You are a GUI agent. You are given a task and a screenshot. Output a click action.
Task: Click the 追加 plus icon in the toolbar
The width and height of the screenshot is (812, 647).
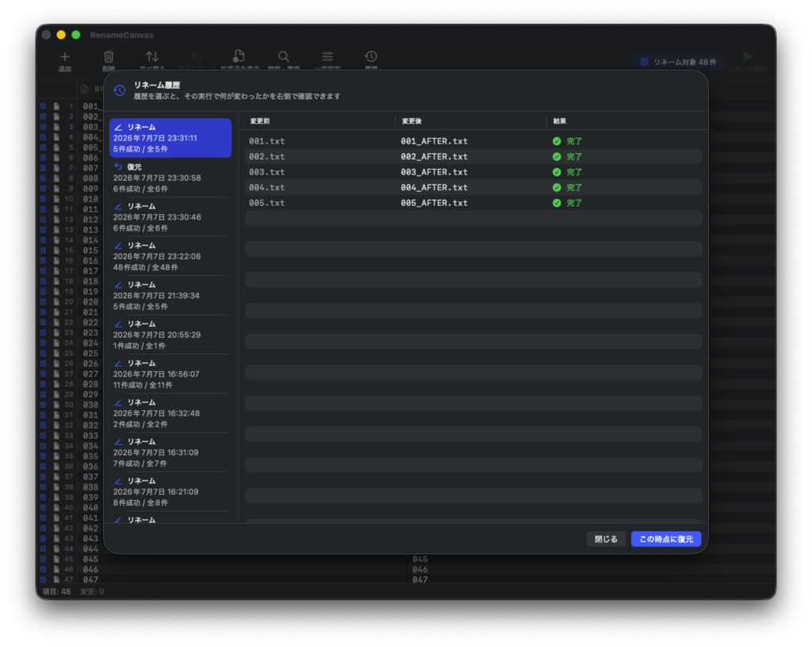click(x=65, y=56)
